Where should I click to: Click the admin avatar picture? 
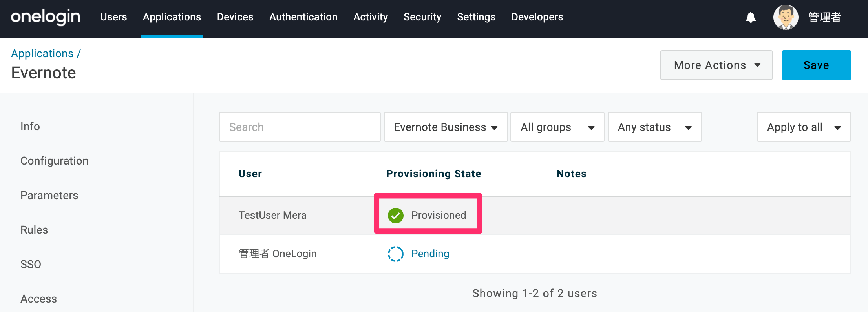click(x=786, y=17)
